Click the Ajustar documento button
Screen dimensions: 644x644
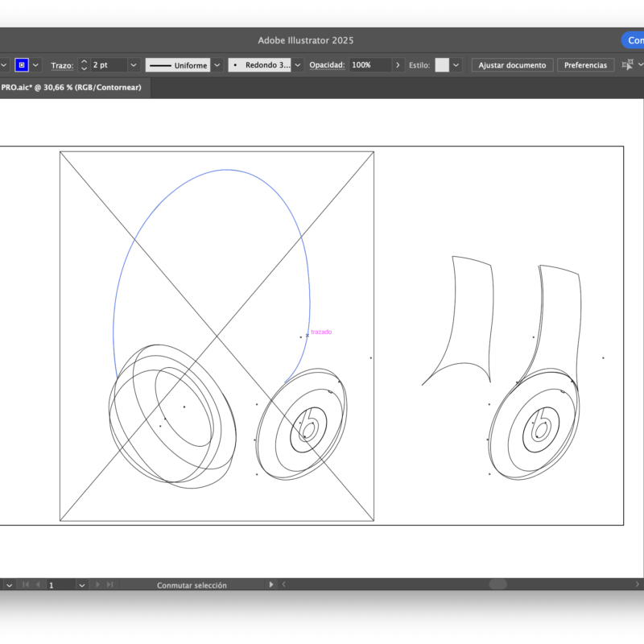[512, 65]
